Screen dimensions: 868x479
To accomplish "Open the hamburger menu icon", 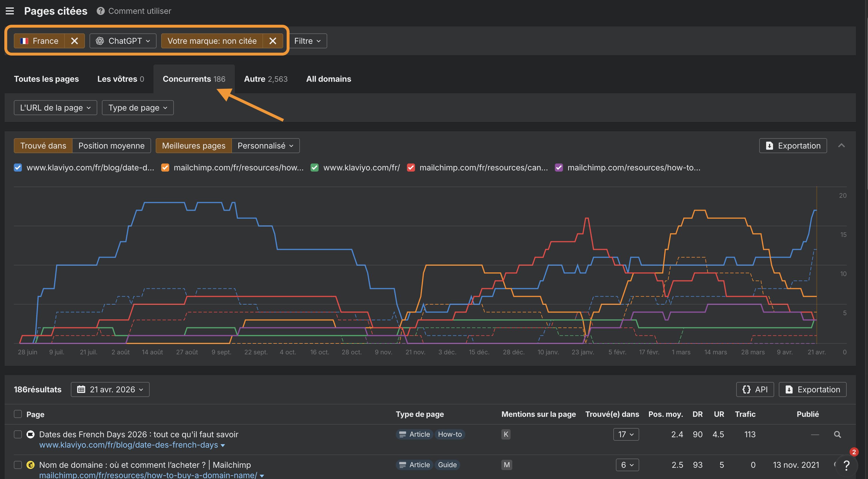I will point(10,11).
